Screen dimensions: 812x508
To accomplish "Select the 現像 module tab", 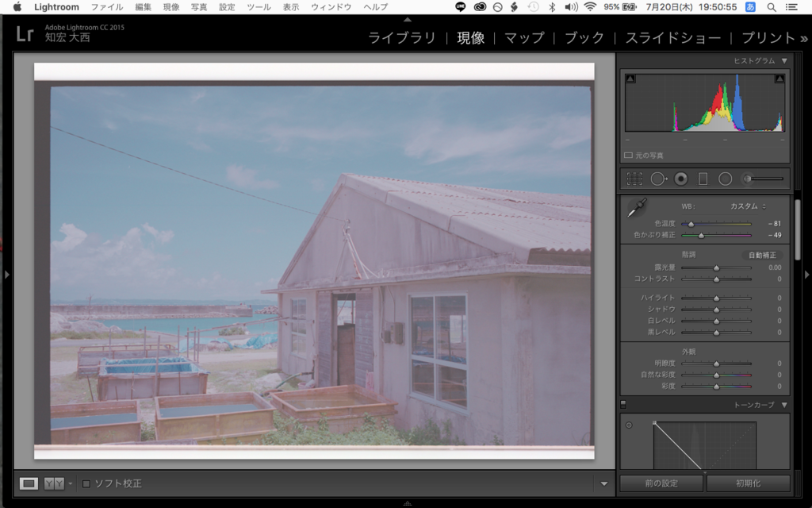I will [470, 38].
